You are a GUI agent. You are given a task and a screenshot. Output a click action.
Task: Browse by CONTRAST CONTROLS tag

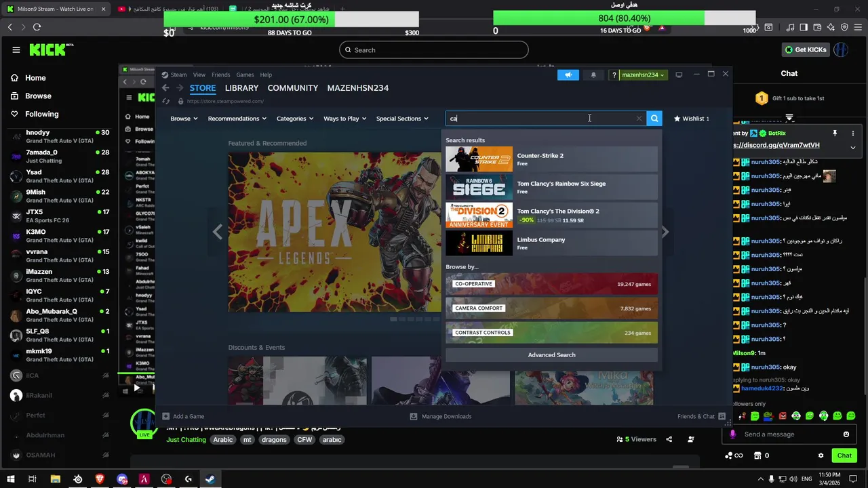[551, 333]
